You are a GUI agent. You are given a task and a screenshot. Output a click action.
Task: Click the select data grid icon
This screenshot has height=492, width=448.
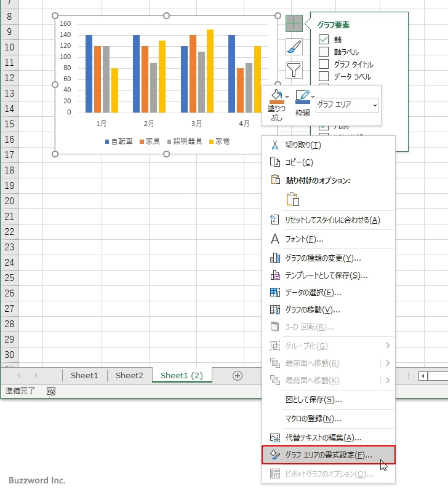[x=275, y=292]
